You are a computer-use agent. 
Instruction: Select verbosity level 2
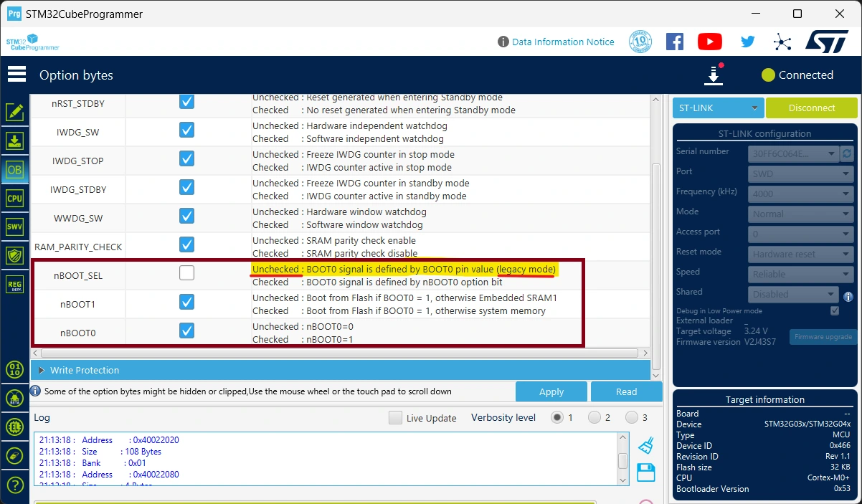[x=595, y=417]
